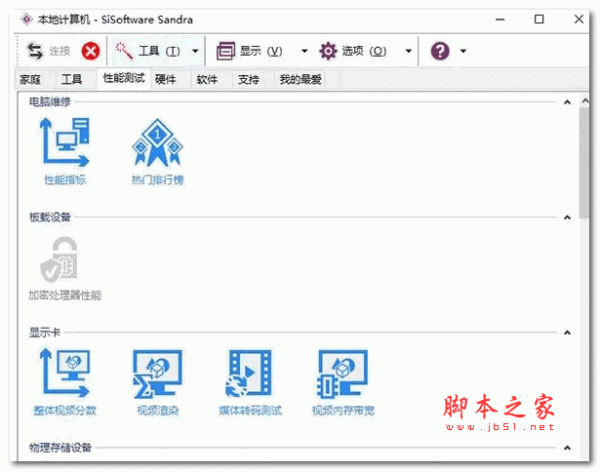
Task: Expand the help dropdown arrow
Action: tap(463, 51)
